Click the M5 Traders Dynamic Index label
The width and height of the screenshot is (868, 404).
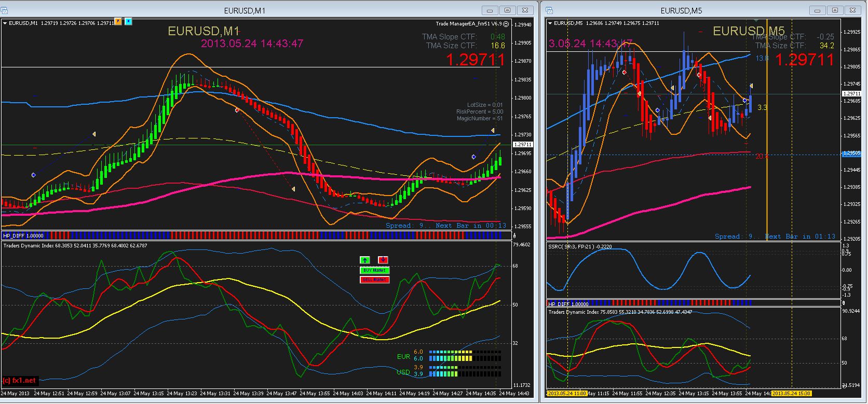(x=620, y=312)
